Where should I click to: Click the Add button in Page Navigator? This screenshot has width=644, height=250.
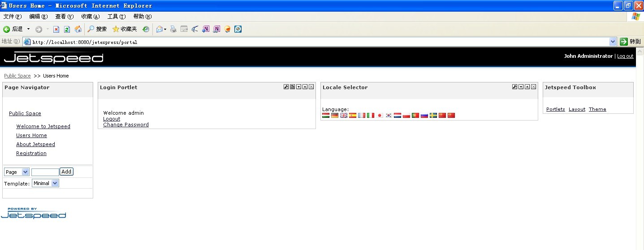click(x=66, y=172)
